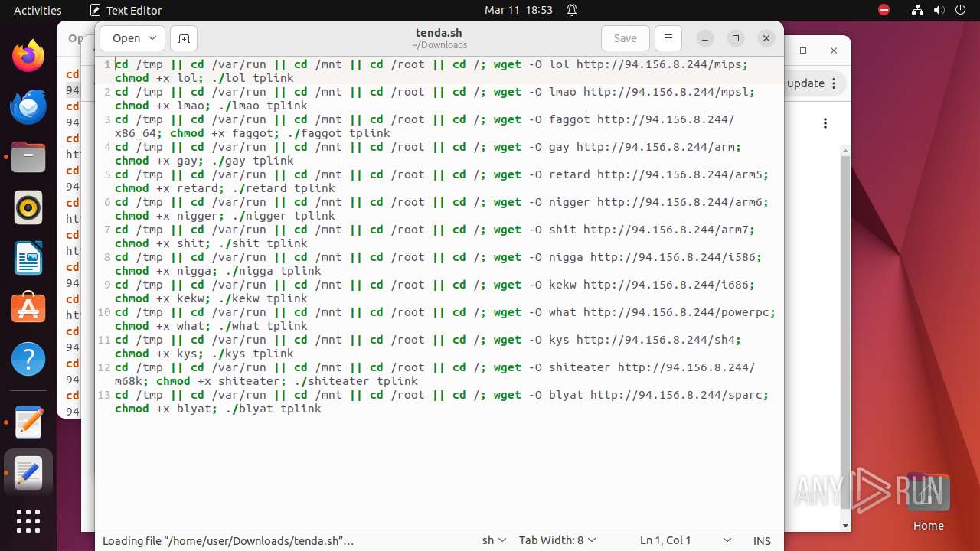Open the Home folder desktop icon
The height and width of the screenshot is (551, 980).
coord(928,503)
